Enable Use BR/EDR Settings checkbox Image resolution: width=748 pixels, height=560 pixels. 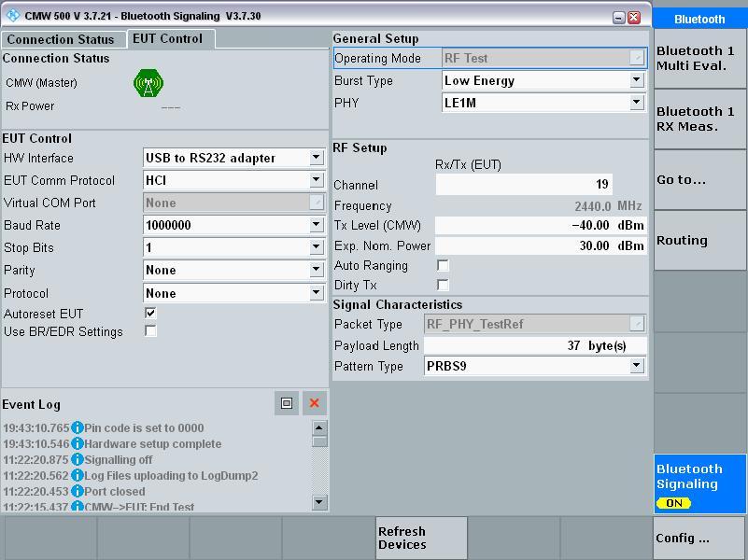[x=150, y=330]
